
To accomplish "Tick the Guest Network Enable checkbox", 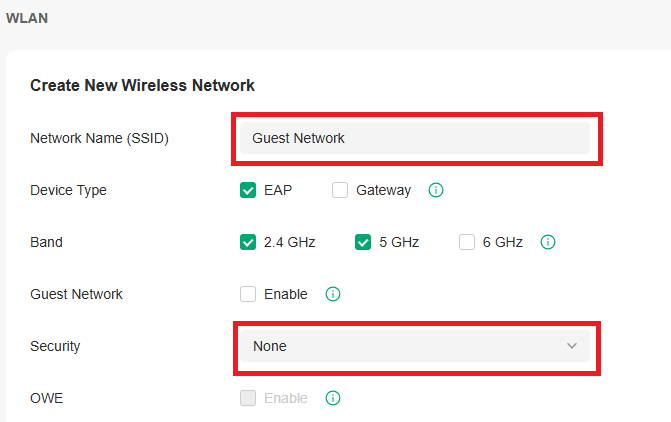I will pos(248,294).
